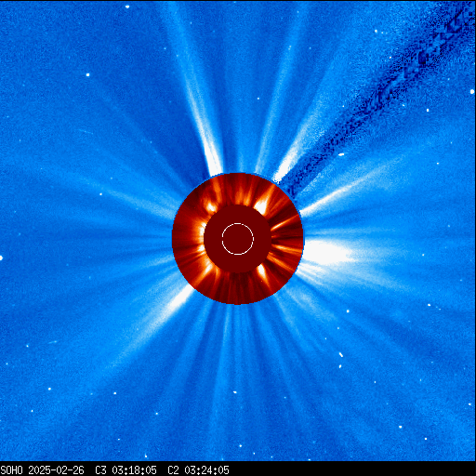The height and width of the screenshot is (476, 476).
Task: Click the C2 03:24:05 timestamp
Action: tap(198, 470)
